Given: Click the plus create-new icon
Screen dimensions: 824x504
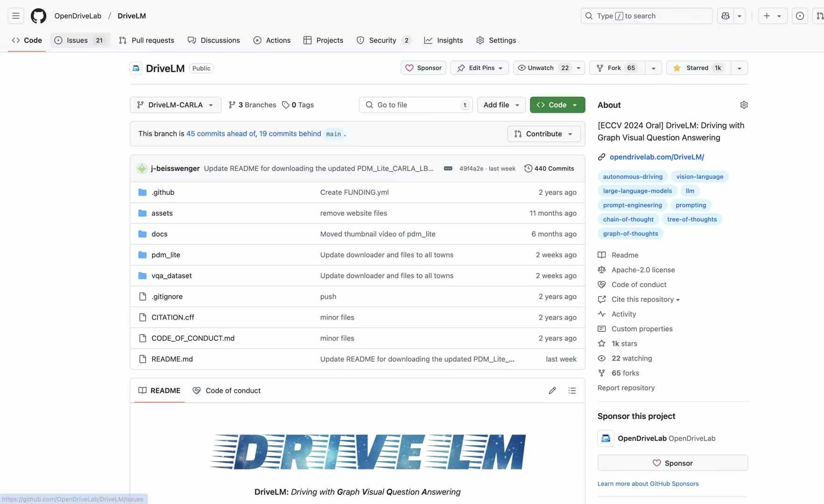Looking at the screenshot, I should click(x=767, y=16).
